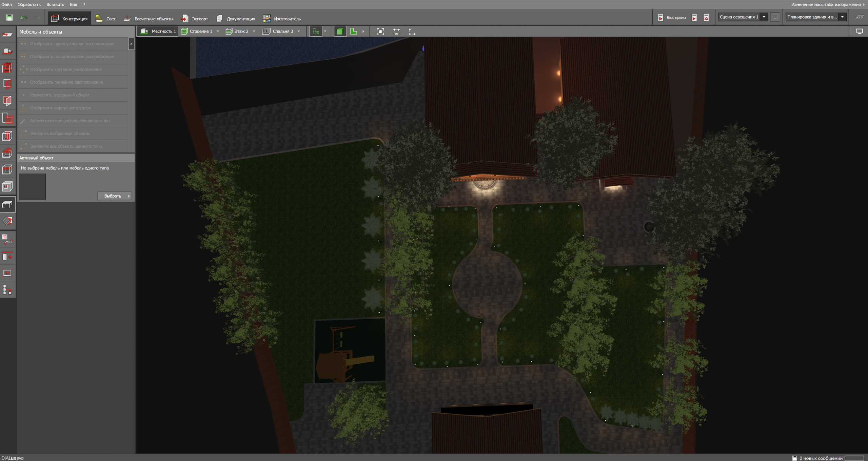
Task: Toggle the green L-shaped view button
Action: coord(353,32)
